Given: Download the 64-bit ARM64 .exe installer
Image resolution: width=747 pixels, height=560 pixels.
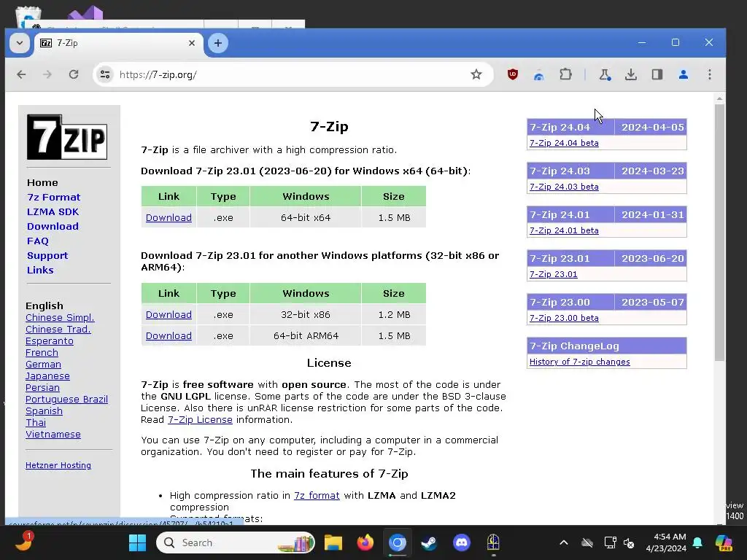Looking at the screenshot, I should 169,335.
